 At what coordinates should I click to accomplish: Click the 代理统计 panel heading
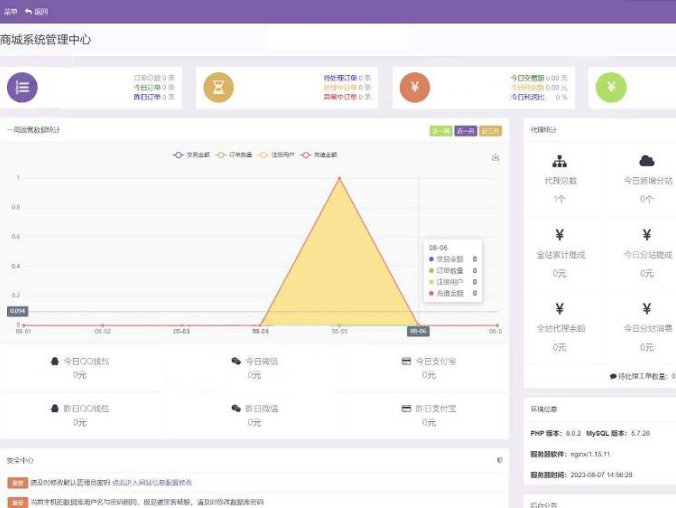tap(544, 130)
